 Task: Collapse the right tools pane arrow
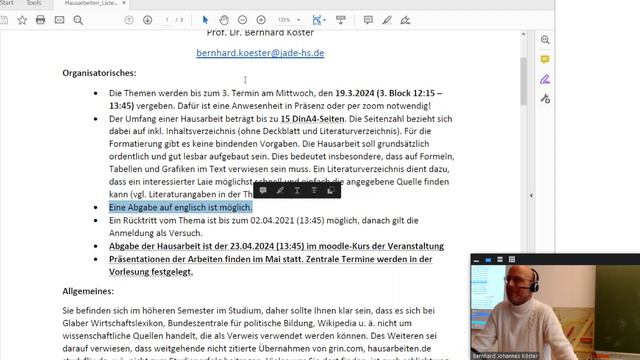pyautogui.click(x=531, y=196)
